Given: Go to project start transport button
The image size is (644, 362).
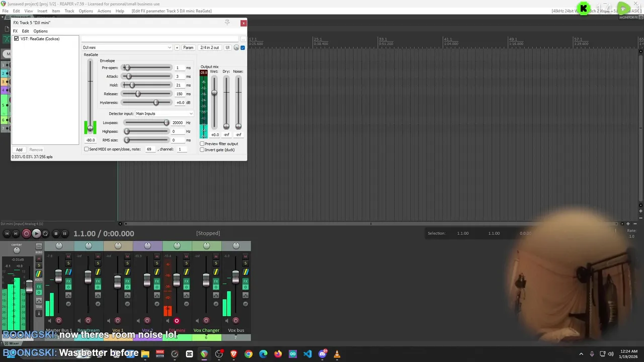Looking at the screenshot, I should (x=7, y=233).
